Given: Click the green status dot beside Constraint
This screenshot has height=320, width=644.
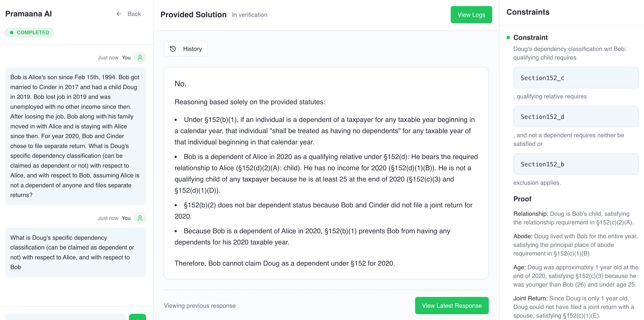Looking at the screenshot, I should click(x=508, y=38).
